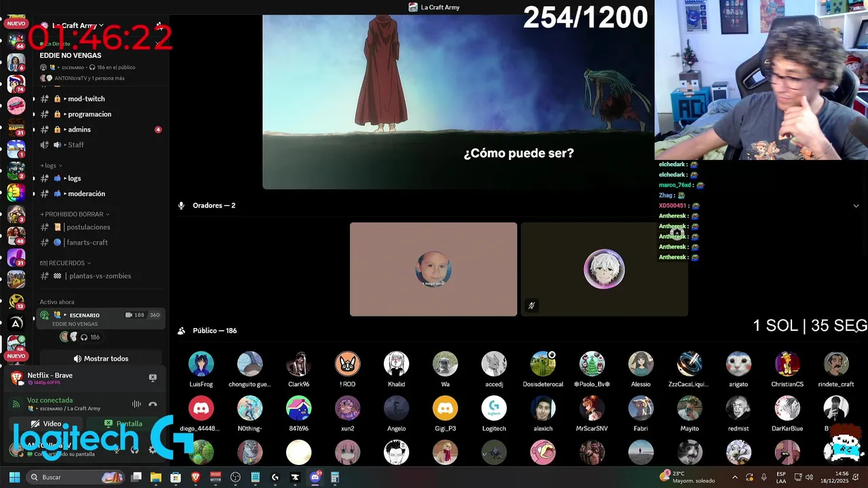Click the shared screen video stream
The height and width of the screenshot is (488, 868).
[x=458, y=102]
